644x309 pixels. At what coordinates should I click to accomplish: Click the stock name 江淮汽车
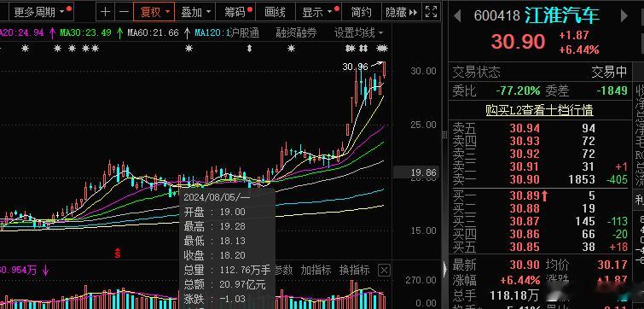click(x=562, y=15)
